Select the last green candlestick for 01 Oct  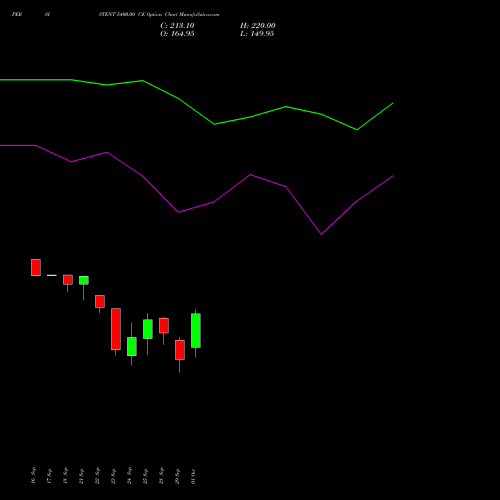click(x=196, y=330)
